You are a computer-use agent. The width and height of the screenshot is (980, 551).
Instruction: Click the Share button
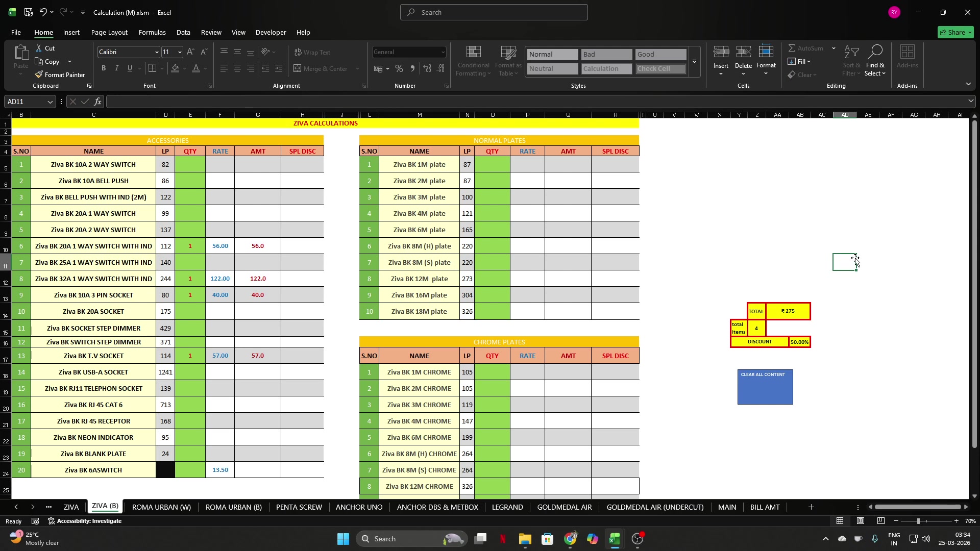(x=956, y=32)
